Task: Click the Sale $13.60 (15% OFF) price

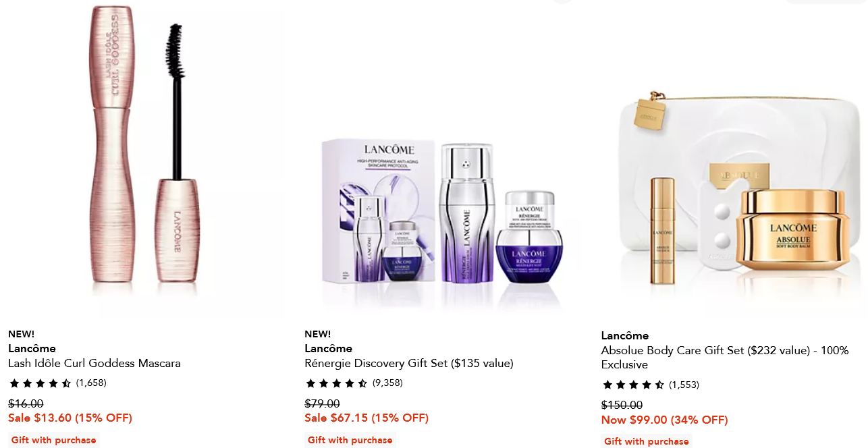Action: click(70, 418)
